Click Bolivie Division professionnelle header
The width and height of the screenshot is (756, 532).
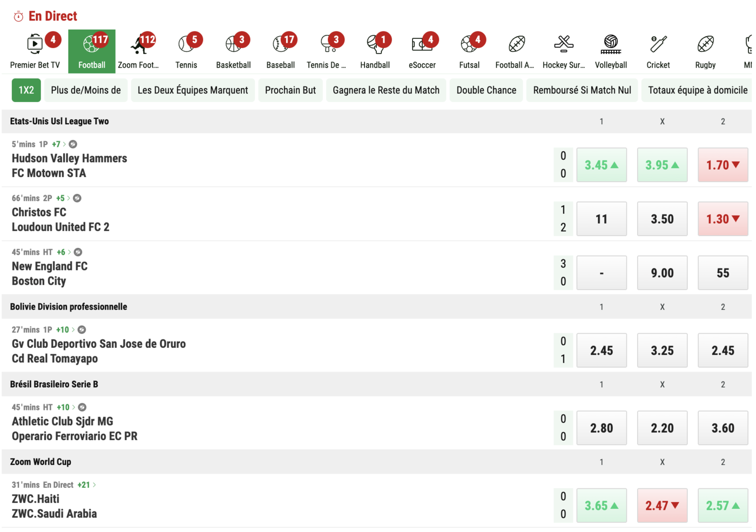pyautogui.click(x=69, y=307)
